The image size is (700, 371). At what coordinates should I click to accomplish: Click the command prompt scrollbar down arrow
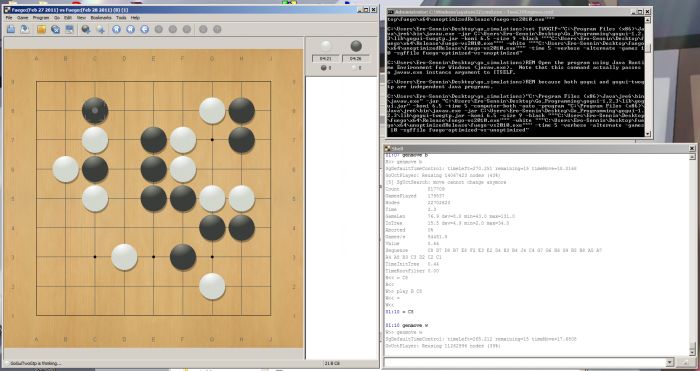(x=648, y=133)
